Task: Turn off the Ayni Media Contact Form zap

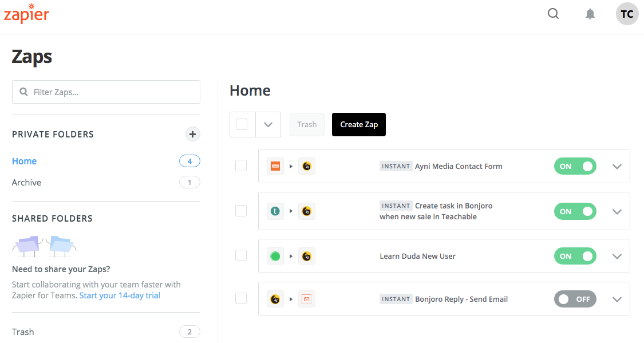Action: coord(575,167)
